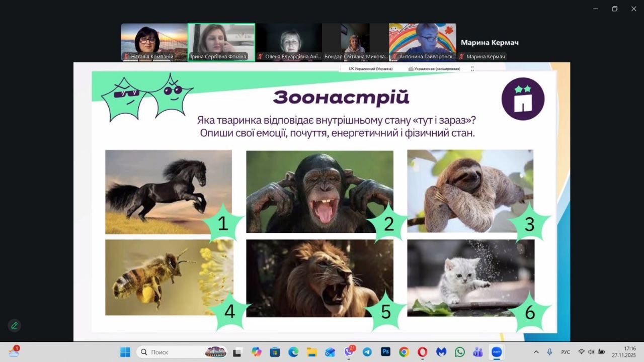Click the Поиск search box on taskbar
Viewport: 644px width, 362px height.
coord(182,352)
